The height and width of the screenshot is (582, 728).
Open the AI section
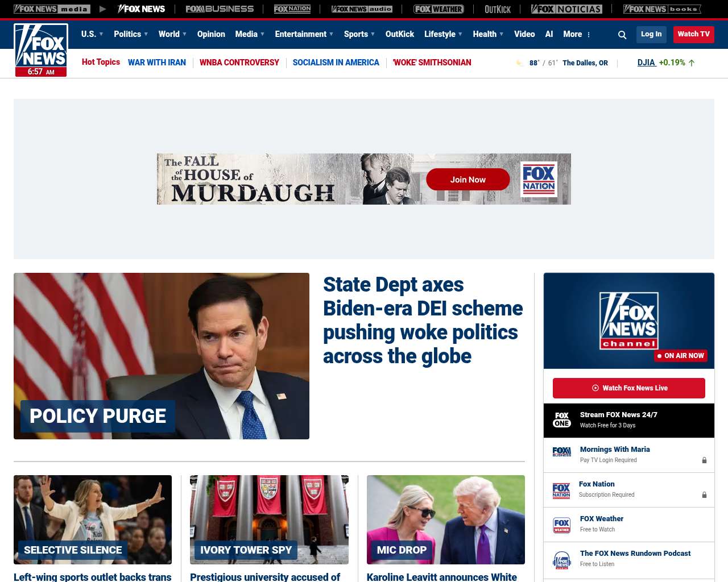click(x=549, y=34)
